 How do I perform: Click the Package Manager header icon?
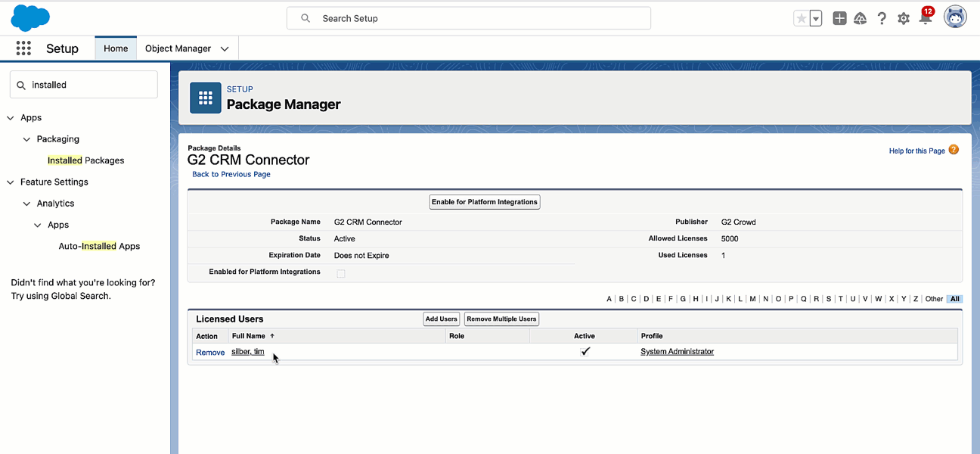205,98
